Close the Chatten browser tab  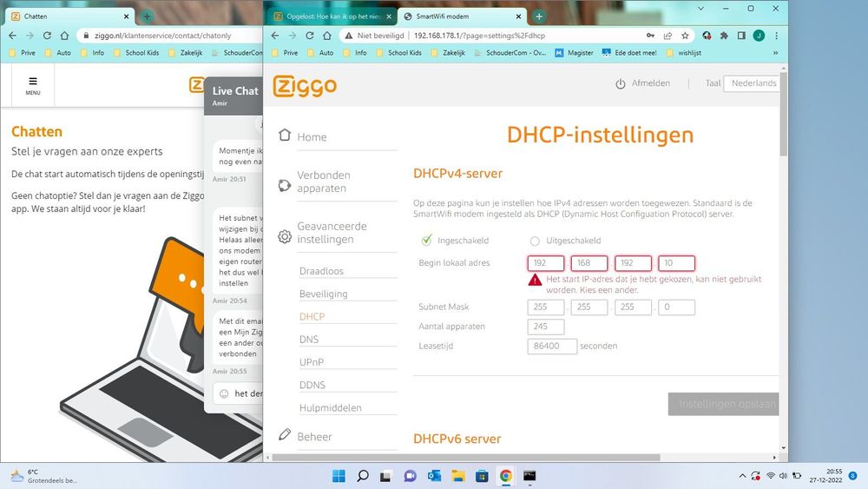(x=126, y=17)
